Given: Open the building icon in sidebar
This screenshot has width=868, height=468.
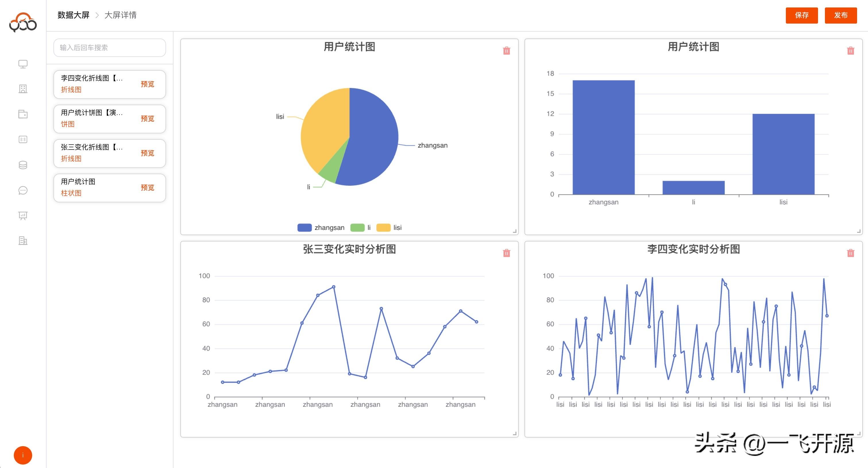Looking at the screenshot, I should (23, 89).
